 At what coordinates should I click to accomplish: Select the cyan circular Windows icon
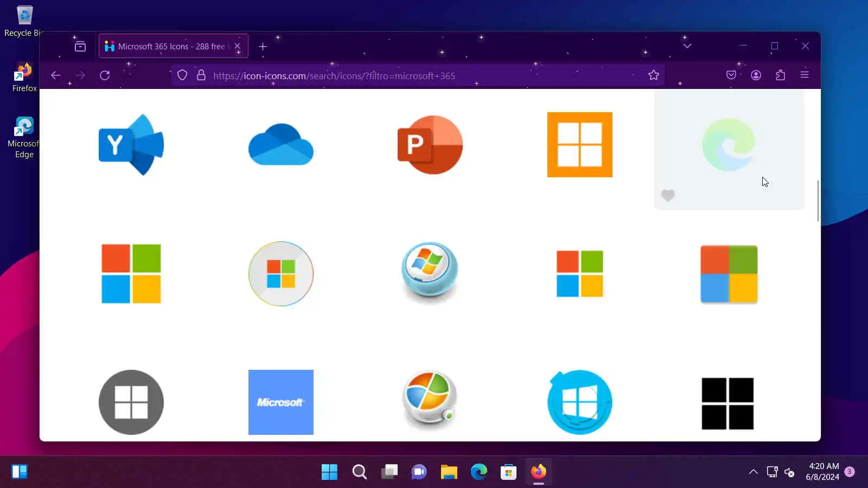[x=580, y=402]
